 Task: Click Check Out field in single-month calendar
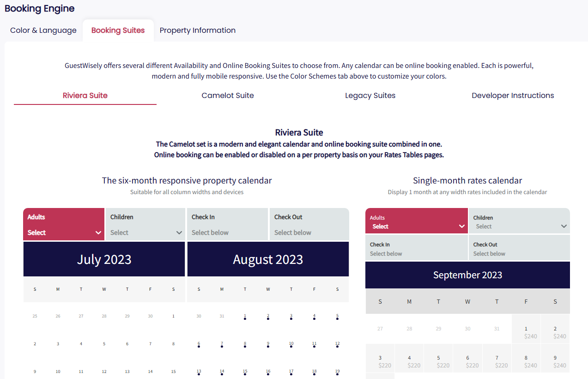tap(520, 248)
